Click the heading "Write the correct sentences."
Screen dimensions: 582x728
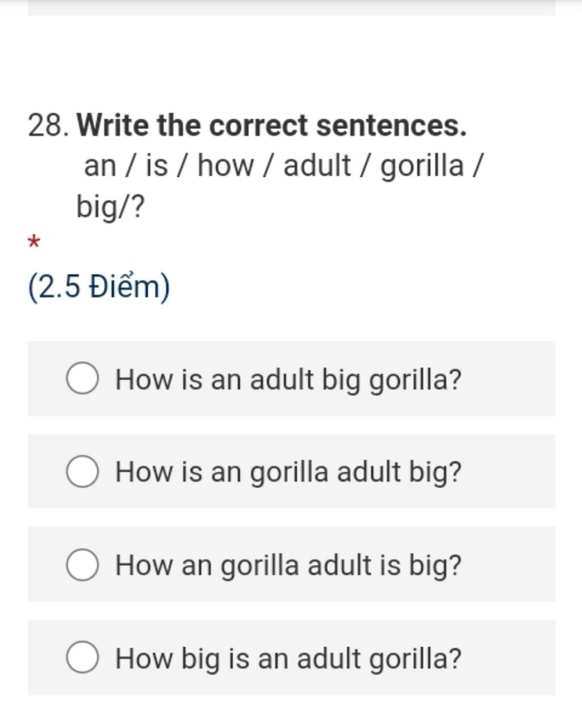[x=272, y=125]
